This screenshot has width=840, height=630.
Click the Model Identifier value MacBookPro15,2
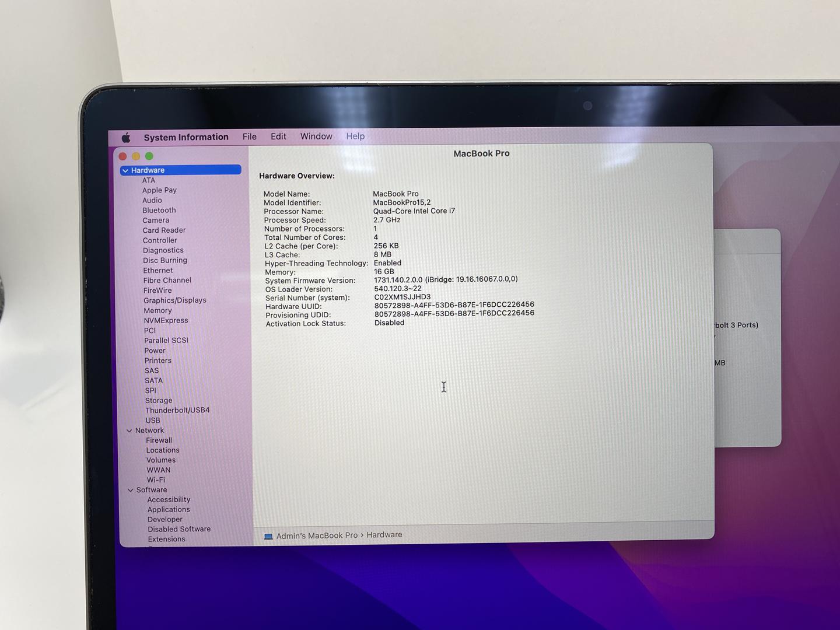tap(402, 202)
